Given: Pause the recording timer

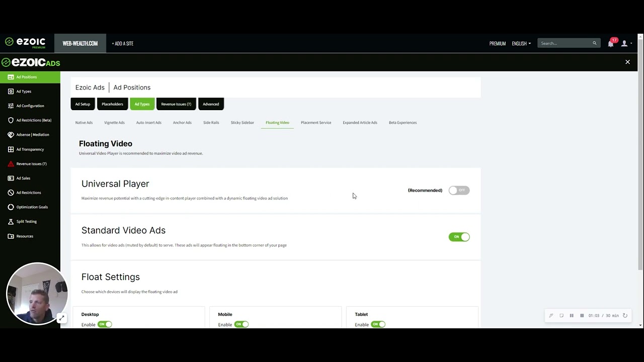Looking at the screenshot, I should click(572, 315).
